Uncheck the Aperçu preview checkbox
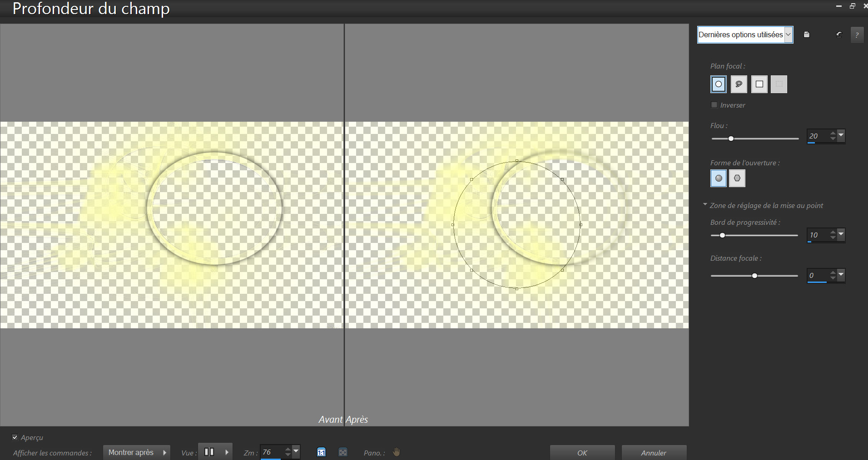 click(x=15, y=437)
